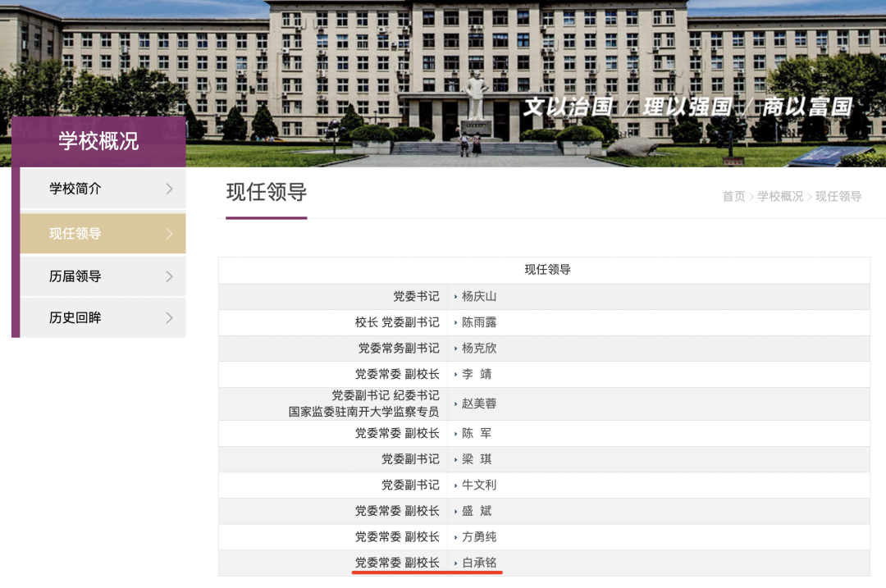Click the arrow bullet before 牛文利

(x=456, y=485)
